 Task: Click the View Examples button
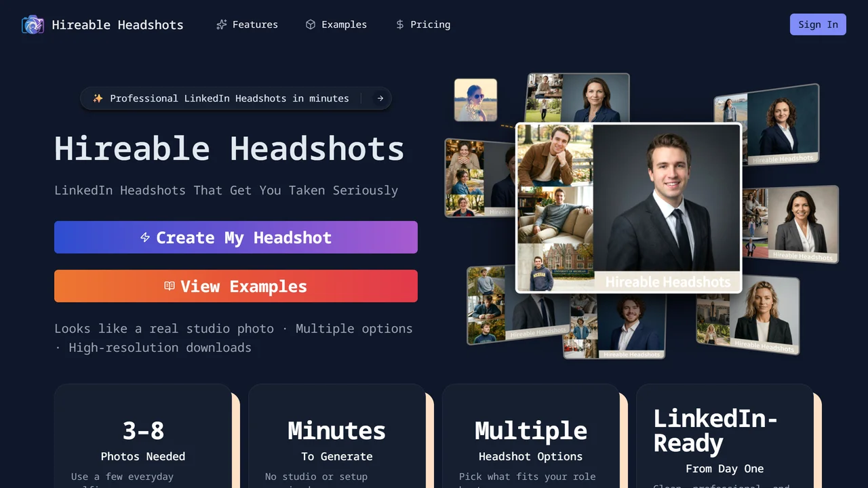tap(236, 286)
